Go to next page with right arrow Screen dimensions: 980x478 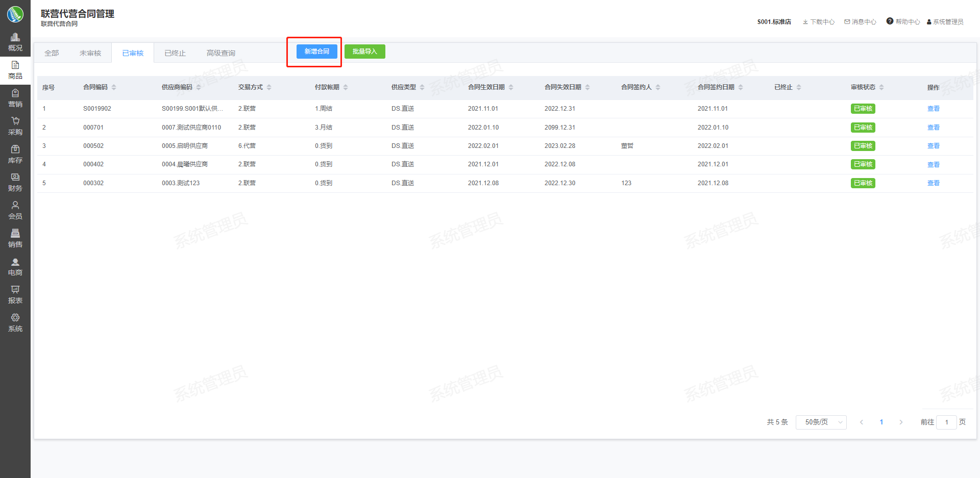901,422
